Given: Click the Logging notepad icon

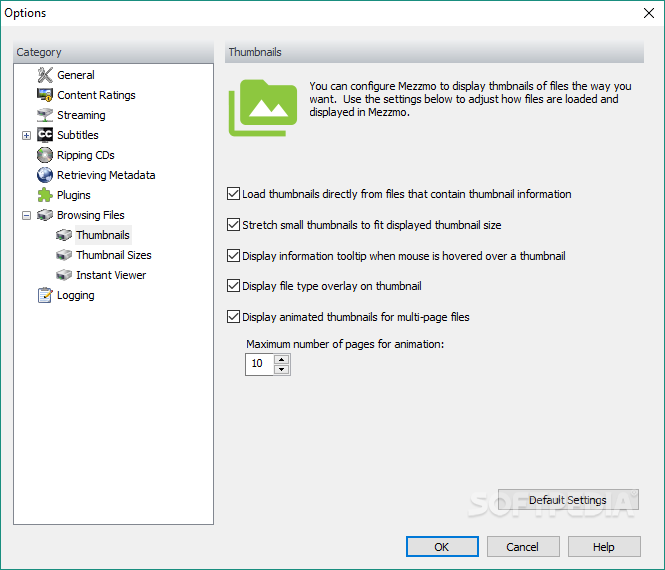Looking at the screenshot, I should pos(45,295).
